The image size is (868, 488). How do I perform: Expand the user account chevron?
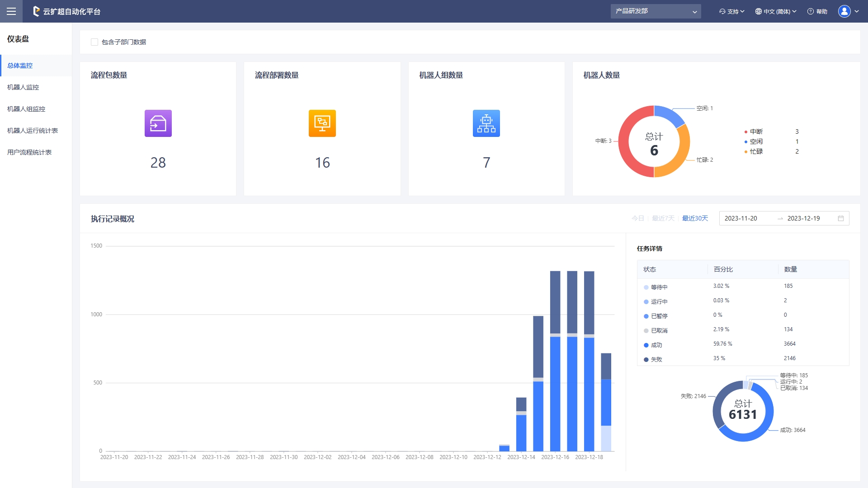[857, 11]
